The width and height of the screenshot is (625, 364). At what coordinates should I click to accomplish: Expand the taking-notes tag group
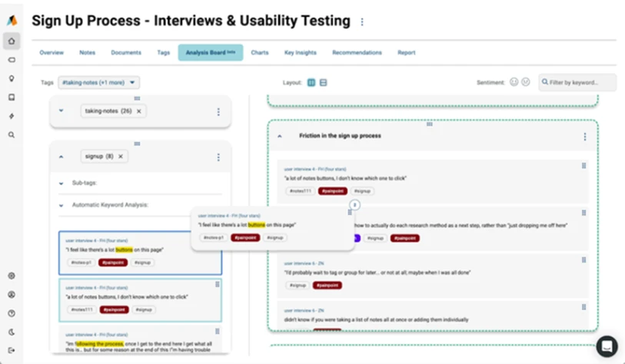61,111
